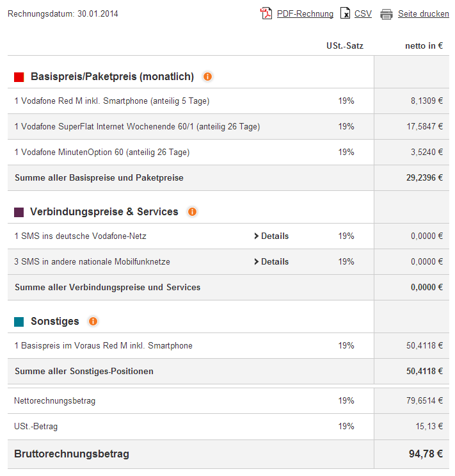Image resolution: width=455 pixels, height=476 pixels.
Task: Expand Details for SMS ins deutsche Vodafone-Netz
Action: click(271, 236)
